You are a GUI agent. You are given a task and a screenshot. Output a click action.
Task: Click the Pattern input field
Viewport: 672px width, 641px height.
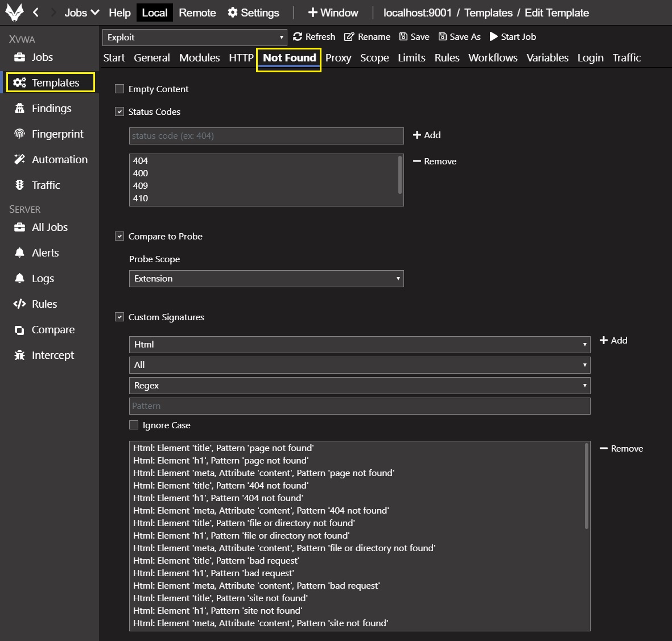tap(360, 406)
